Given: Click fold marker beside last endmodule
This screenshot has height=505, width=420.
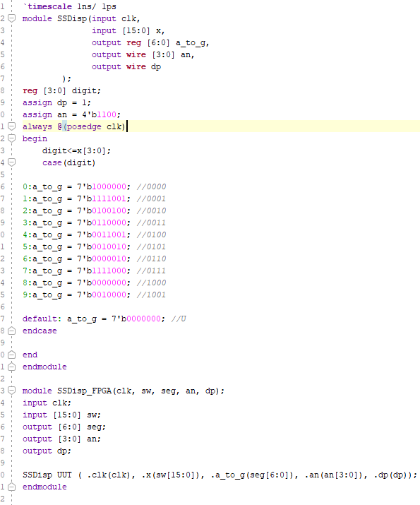Looking at the screenshot, I should 11,487.
